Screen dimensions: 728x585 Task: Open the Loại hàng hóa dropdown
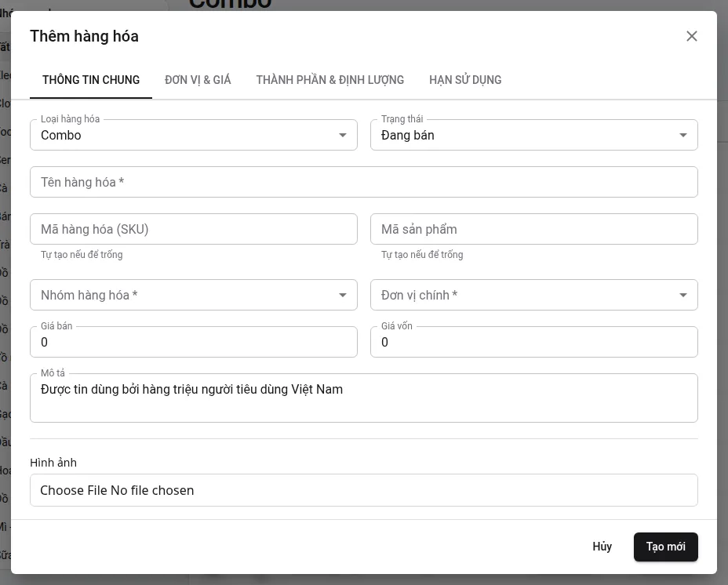pos(194,135)
